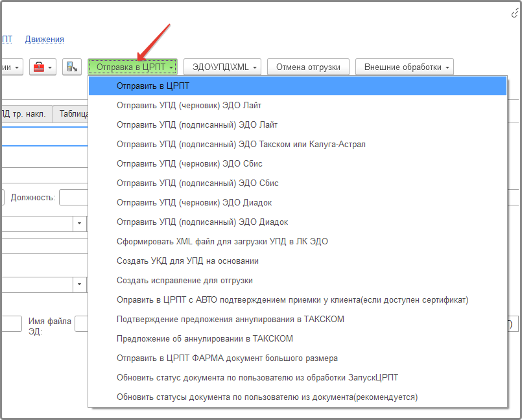Open the ЭДО\УПД\XML dropdown button
This screenshot has width=522, height=420.
click(222, 67)
